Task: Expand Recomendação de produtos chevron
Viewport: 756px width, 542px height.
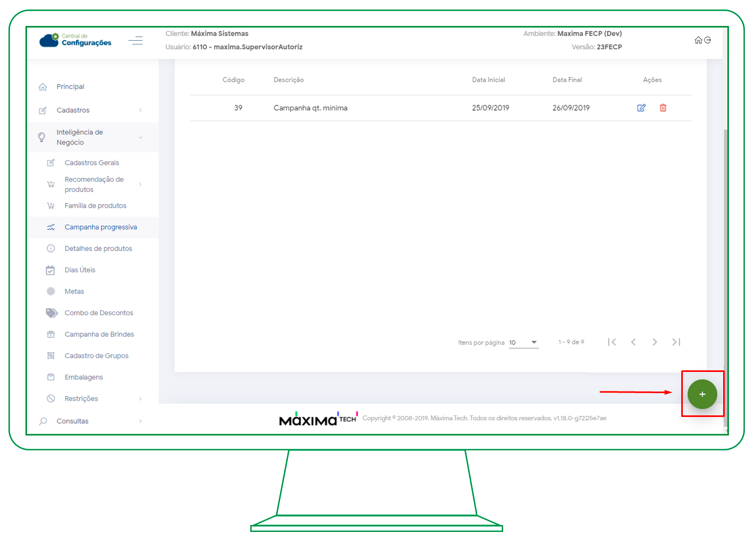Action: (x=140, y=184)
